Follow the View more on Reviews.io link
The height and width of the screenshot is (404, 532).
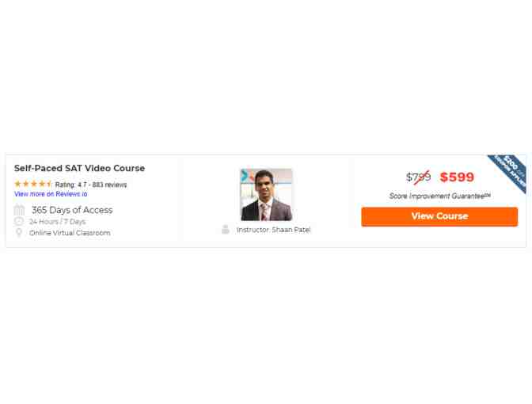pos(51,194)
